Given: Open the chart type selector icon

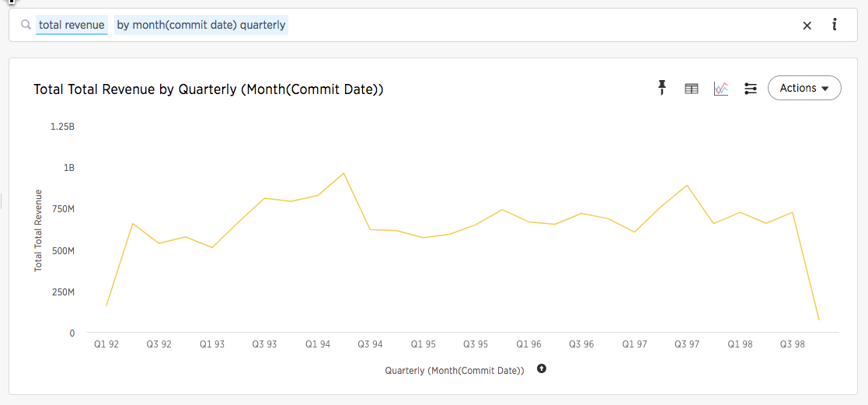Looking at the screenshot, I should tap(721, 89).
